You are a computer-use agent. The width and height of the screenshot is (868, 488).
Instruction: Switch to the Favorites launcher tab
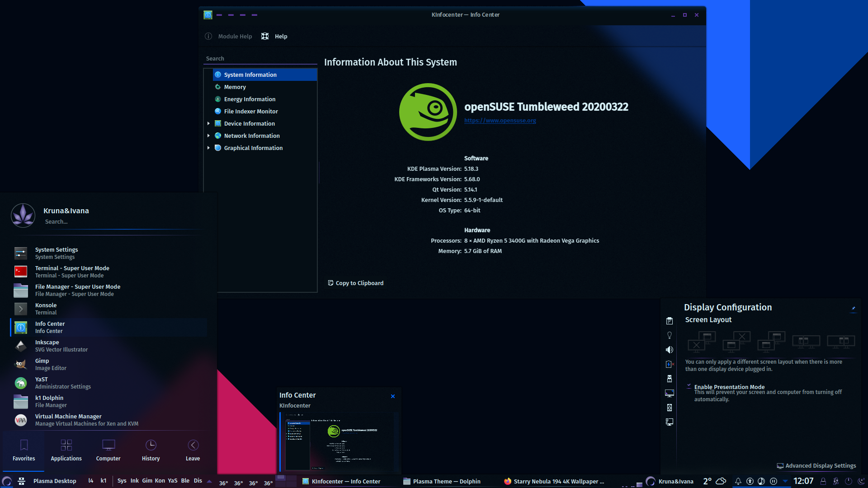[24, 450]
